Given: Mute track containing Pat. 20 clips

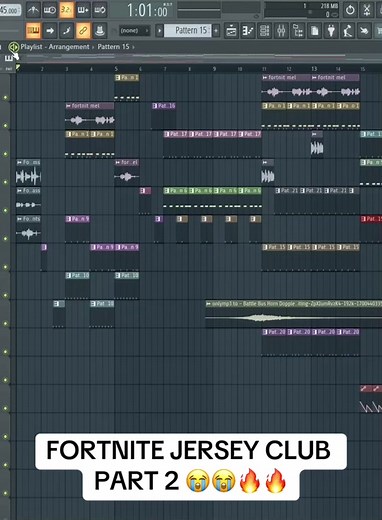Looking at the screenshot, I should 5,352.
